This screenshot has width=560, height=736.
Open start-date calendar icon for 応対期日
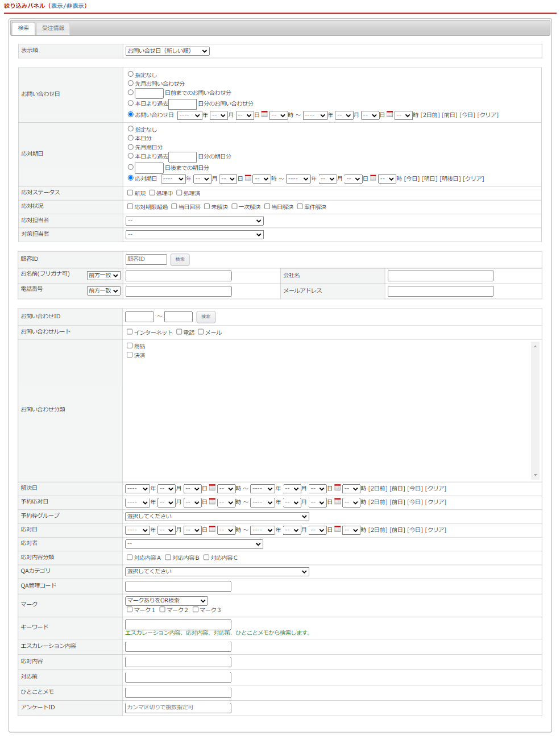[248, 178]
